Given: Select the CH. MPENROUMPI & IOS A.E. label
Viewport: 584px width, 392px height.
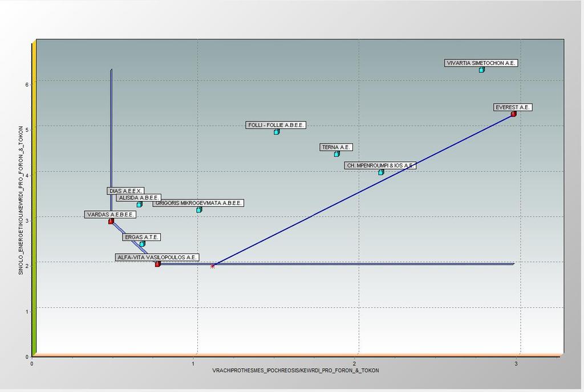Looking at the screenshot, I should 380,165.
